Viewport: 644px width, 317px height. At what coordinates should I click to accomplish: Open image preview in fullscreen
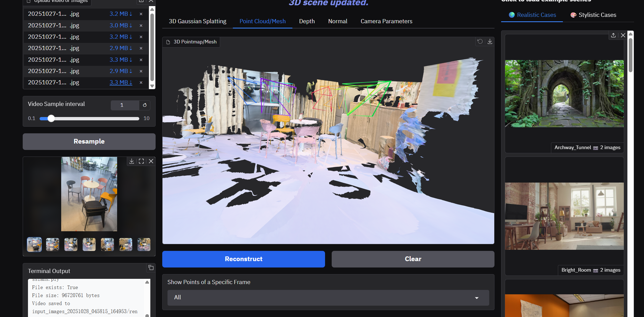pyautogui.click(x=141, y=161)
